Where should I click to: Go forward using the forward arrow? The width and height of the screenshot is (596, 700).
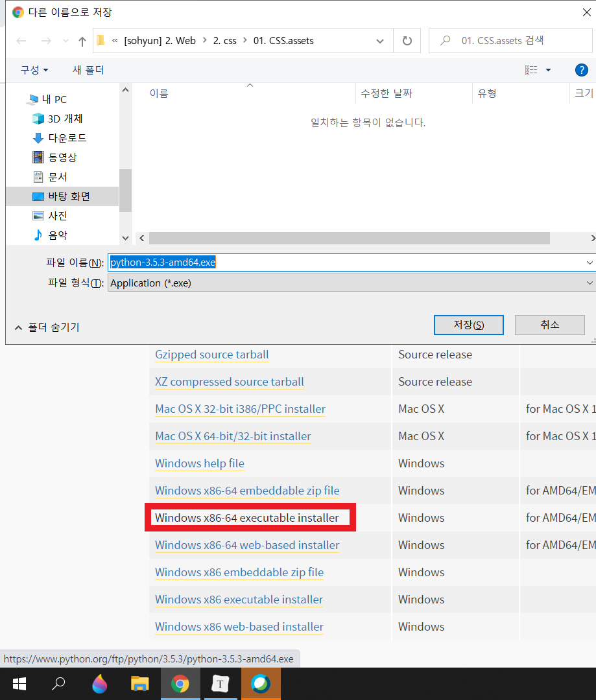tap(46, 41)
